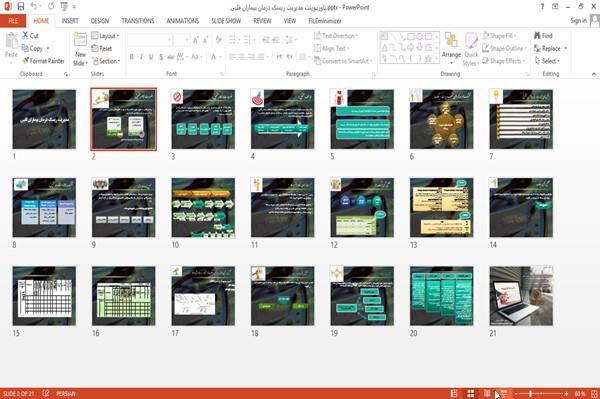Click the Decrease Font Size icon

click(205, 40)
